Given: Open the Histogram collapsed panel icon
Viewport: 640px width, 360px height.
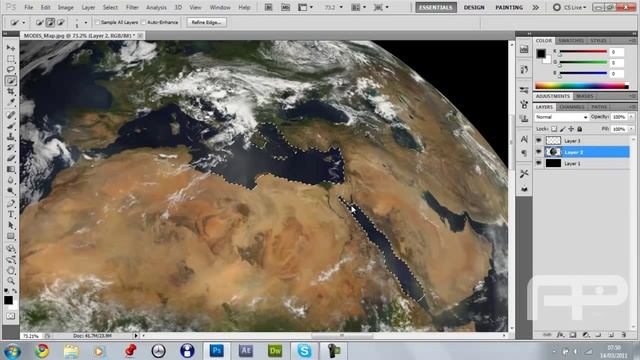Looking at the screenshot, I should coord(524,50).
